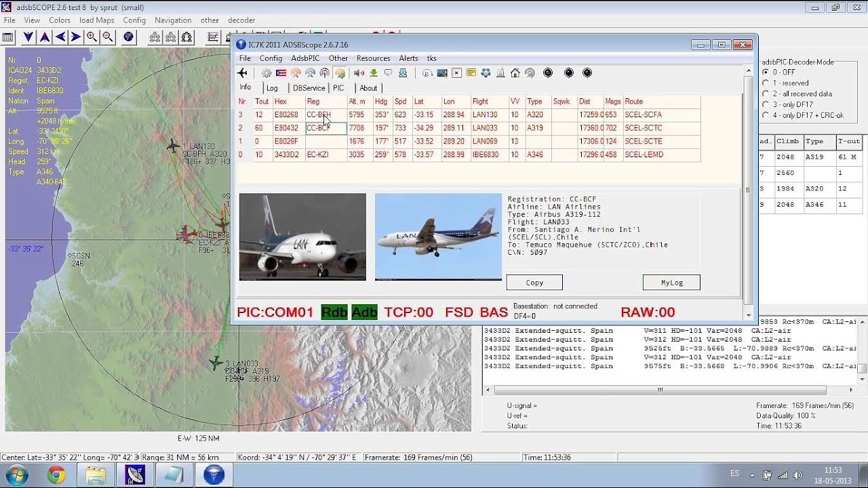This screenshot has width=868, height=488.
Task: Open File menu in IC7K window
Action: pos(245,58)
